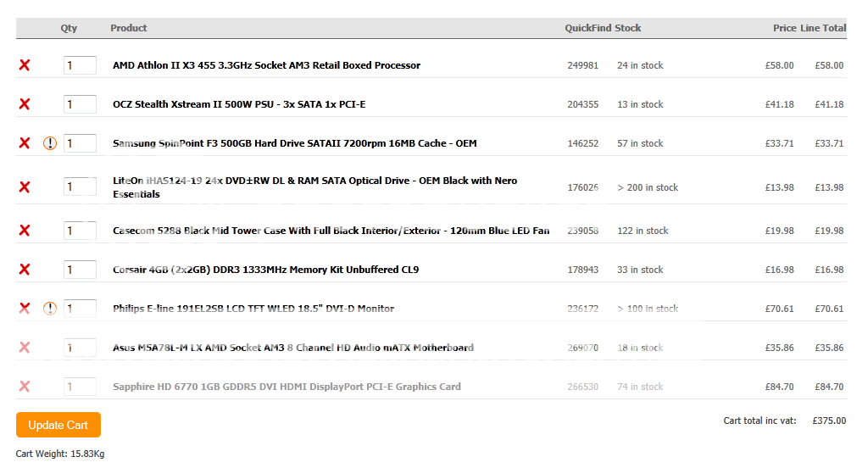Remove Philips E-line monitor from cart
Viewport: 868px width, 468px height.
tap(25, 309)
